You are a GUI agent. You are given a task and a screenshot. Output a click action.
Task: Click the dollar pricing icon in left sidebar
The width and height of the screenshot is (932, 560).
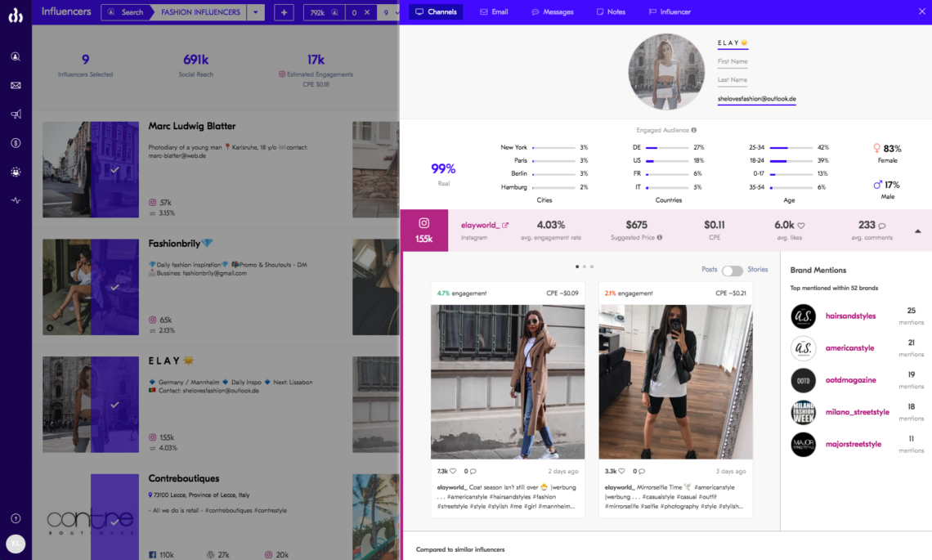click(15, 142)
